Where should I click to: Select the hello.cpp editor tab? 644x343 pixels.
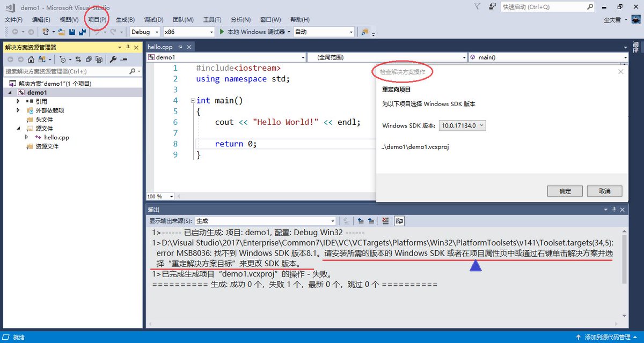[161, 47]
